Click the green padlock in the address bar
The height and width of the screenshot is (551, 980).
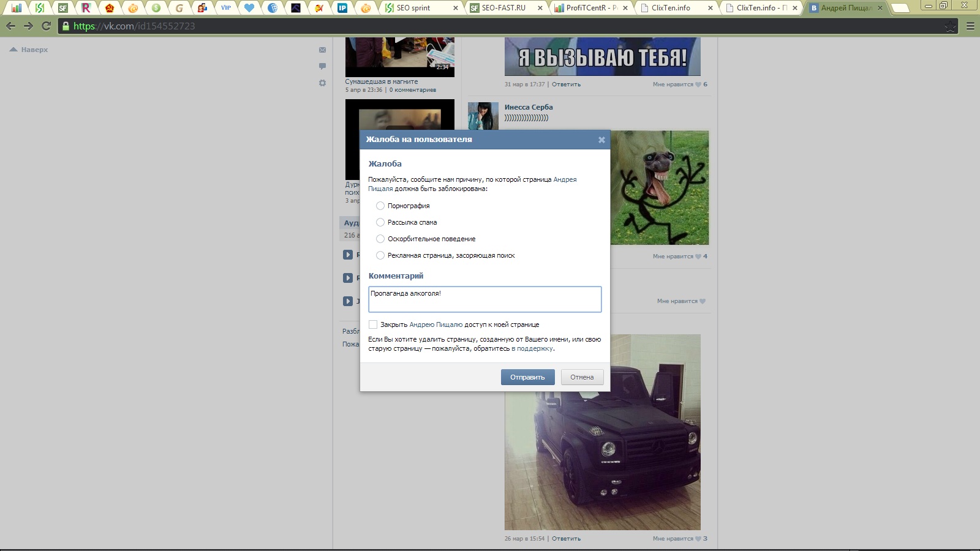(66, 26)
